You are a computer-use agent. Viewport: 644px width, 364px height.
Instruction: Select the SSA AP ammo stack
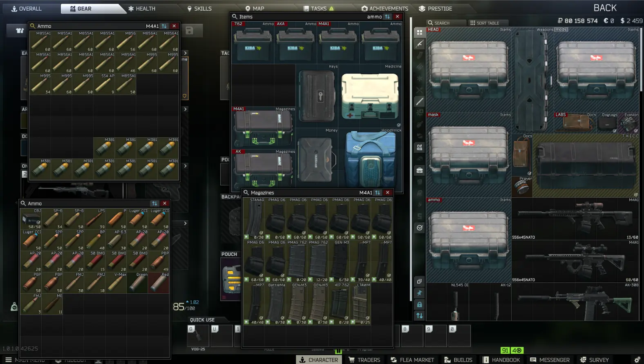pyautogui.click(x=105, y=84)
